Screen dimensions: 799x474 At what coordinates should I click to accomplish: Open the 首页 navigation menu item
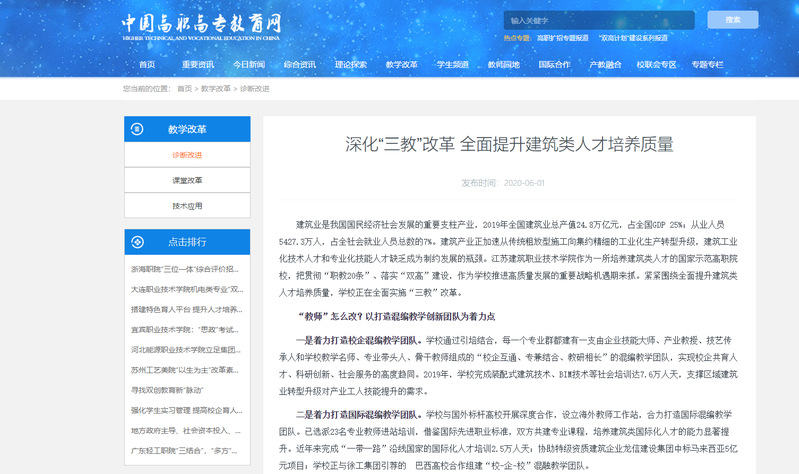(147, 64)
